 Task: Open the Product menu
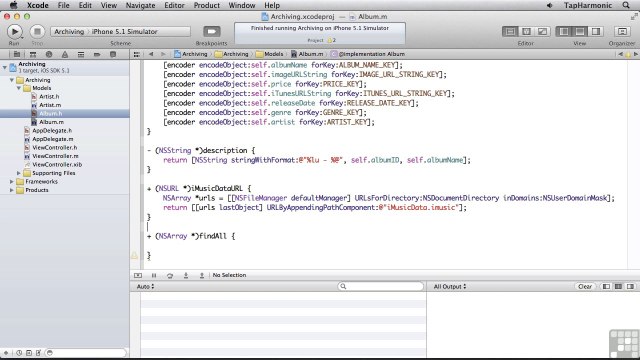(207, 5)
